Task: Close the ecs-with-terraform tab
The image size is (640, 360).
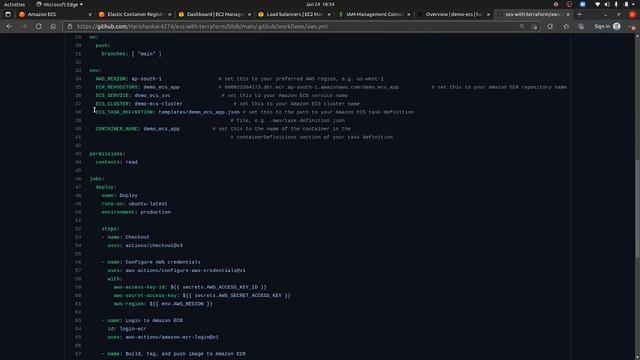Action: pyautogui.click(x=568, y=14)
